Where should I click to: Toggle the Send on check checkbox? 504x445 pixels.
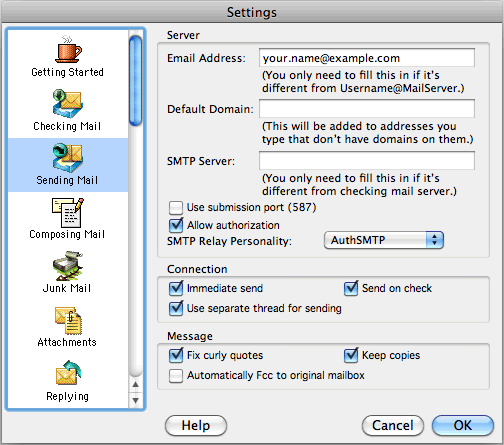(351, 288)
